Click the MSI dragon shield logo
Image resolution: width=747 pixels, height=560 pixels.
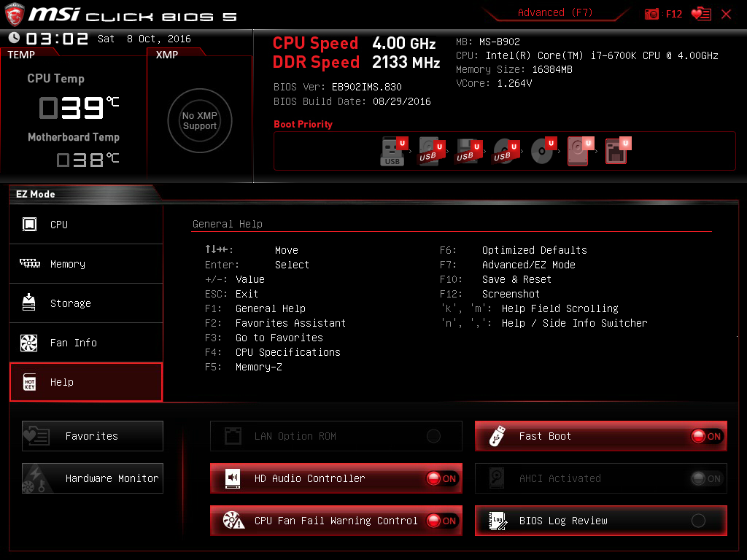coord(15,15)
